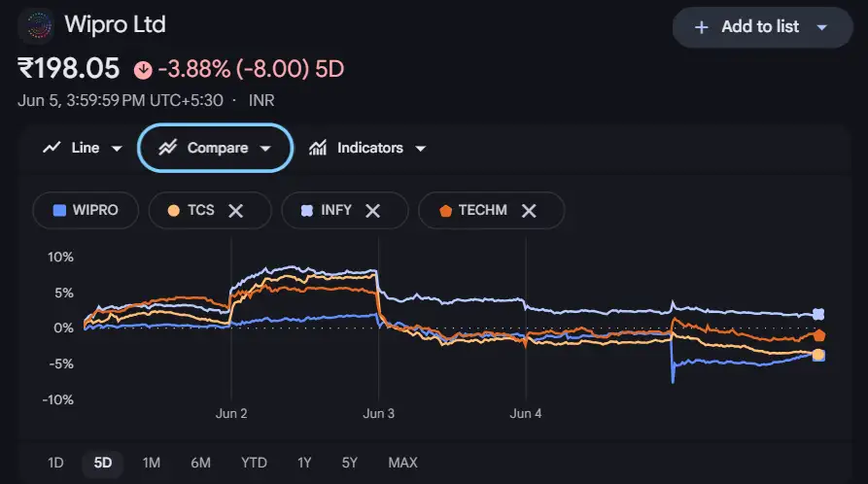This screenshot has height=484, width=868.
Task: Click the Wipro company logo icon
Action: [x=38, y=25]
